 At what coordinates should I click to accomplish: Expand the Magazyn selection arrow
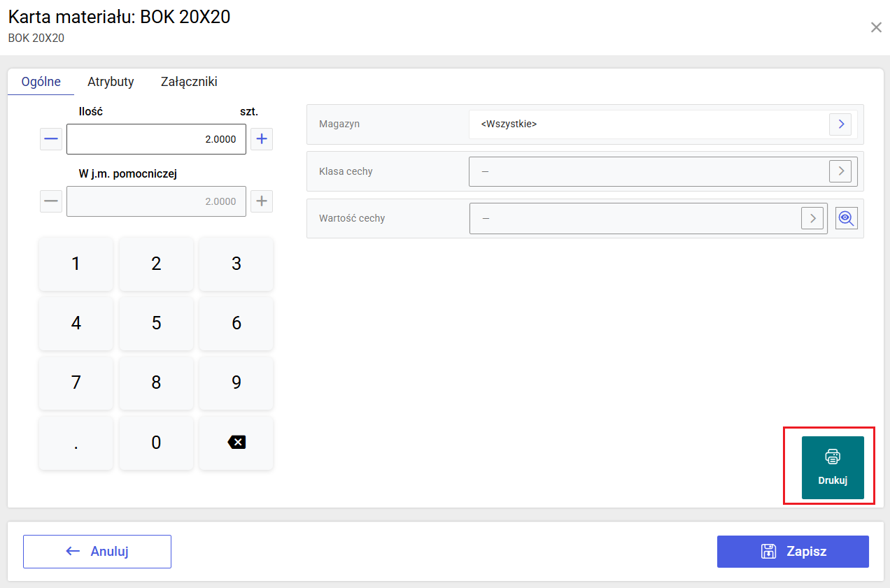(841, 124)
